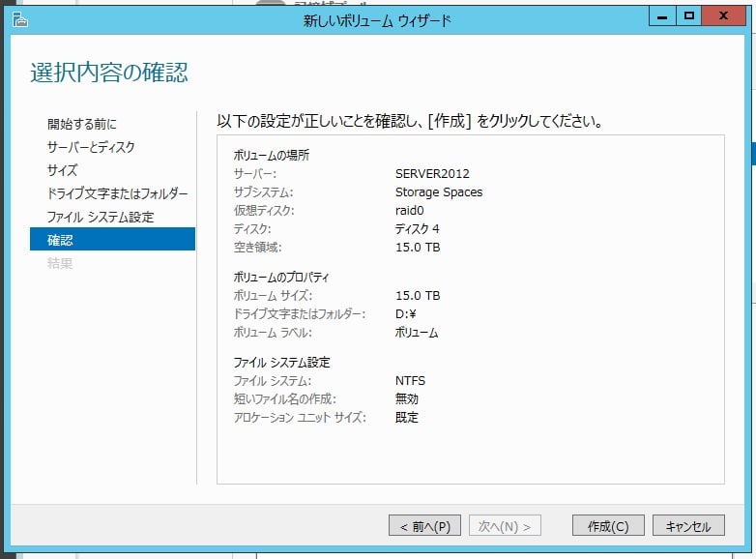
Task: Select the highlighted 確認 step
Action: 112,239
